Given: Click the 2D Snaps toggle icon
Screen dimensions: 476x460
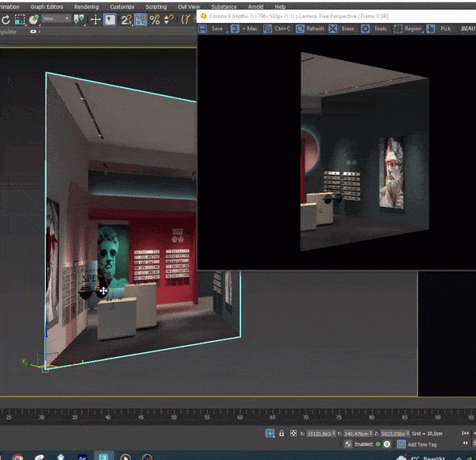Looking at the screenshot, I should tap(125, 20).
